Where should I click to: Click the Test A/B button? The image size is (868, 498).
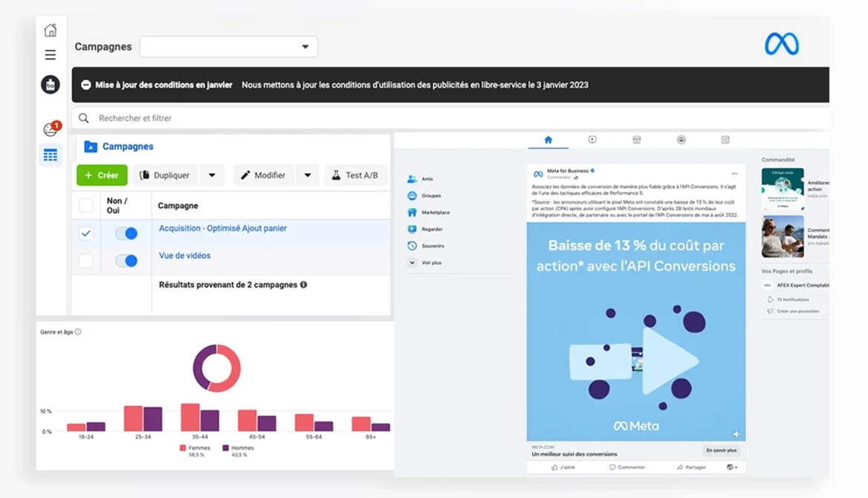coord(354,175)
